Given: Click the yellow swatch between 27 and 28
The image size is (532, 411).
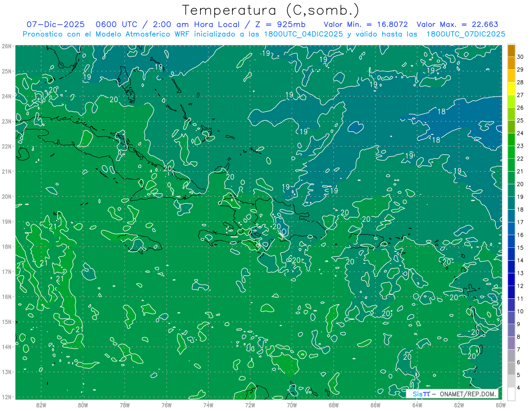Looking at the screenshot, I should coord(511,89).
